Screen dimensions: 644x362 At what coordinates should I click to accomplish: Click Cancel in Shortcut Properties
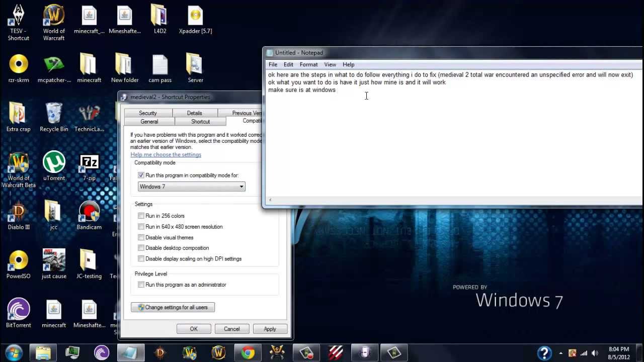point(231,329)
